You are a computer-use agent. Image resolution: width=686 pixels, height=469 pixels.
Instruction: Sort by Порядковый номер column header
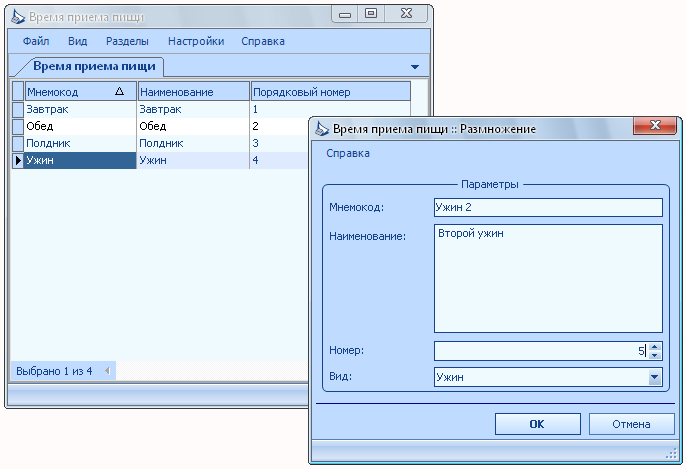[331, 91]
